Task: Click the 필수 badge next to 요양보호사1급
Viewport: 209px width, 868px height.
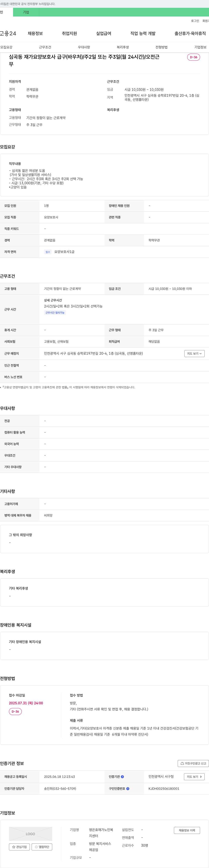Action: click(48, 252)
